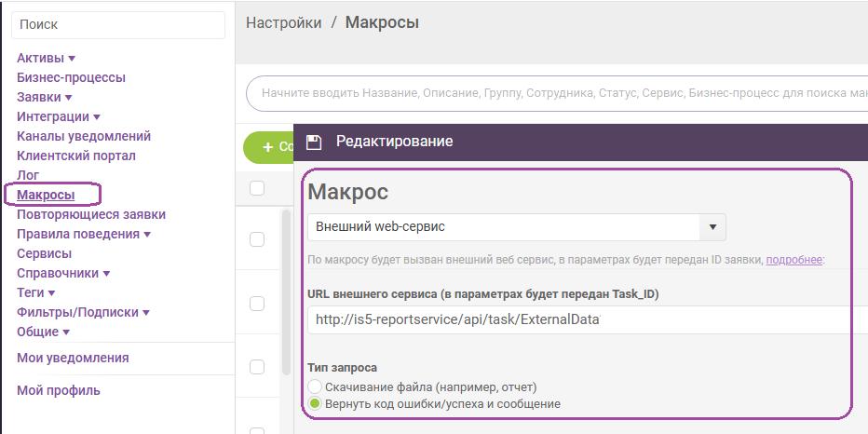Click the macros list search field

pyautogui.click(x=559, y=93)
